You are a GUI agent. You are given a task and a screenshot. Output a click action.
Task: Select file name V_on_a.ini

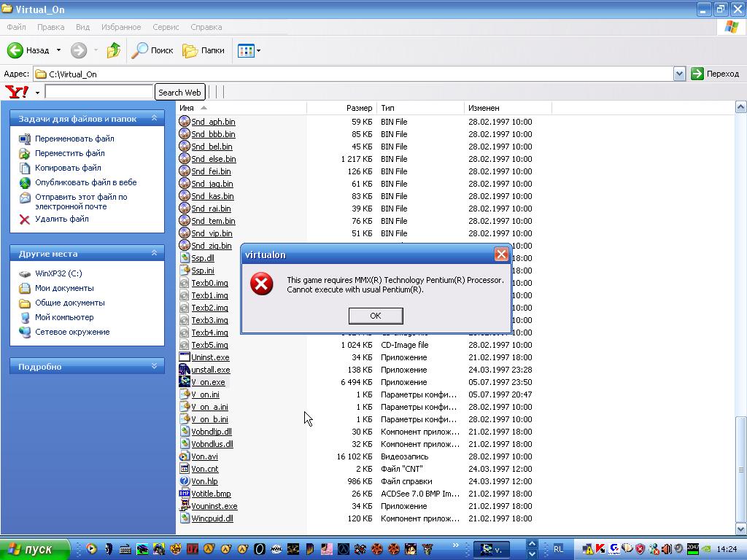click(209, 407)
